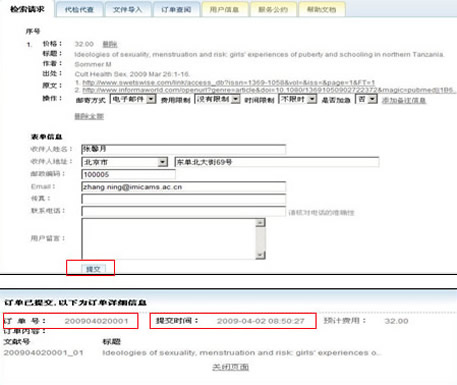This screenshot has width=457, height=385.
Task: Open the 文件导入 tab
Action: point(127,9)
